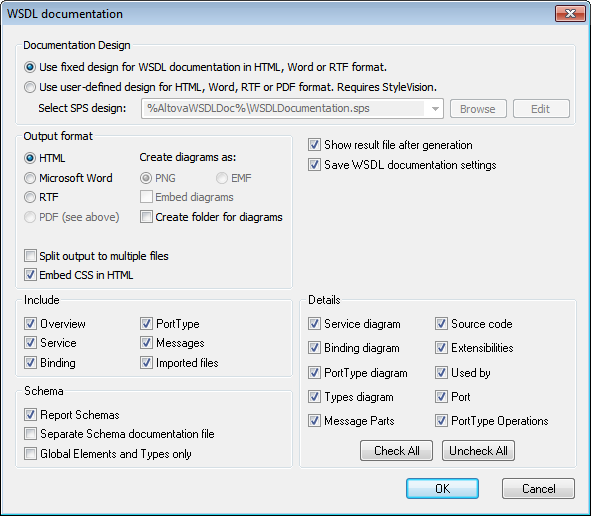Choose Microsoft Word output format
This screenshot has width=591, height=516.
tap(30, 178)
